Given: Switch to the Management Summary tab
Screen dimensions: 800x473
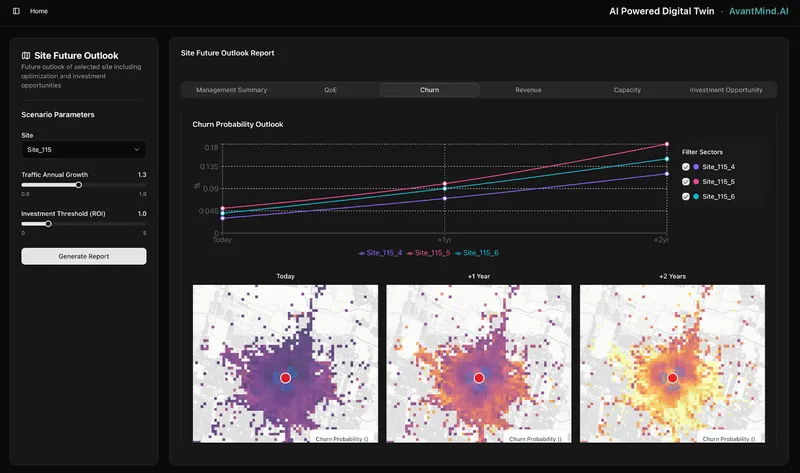Looking at the screenshot, I should (231, 90).
